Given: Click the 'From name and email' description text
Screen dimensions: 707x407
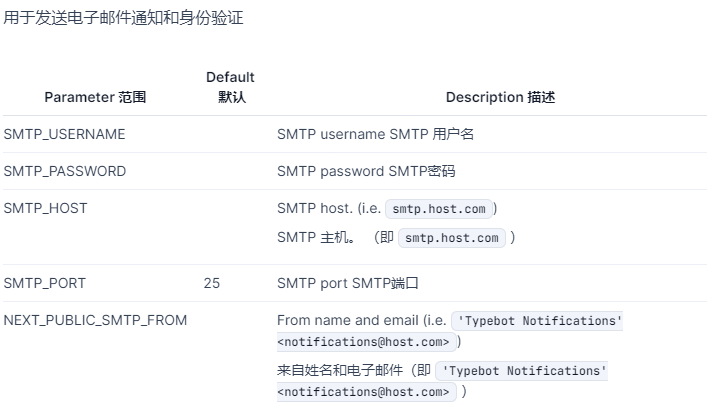Looking at the screenshot, I should (348, 320).
